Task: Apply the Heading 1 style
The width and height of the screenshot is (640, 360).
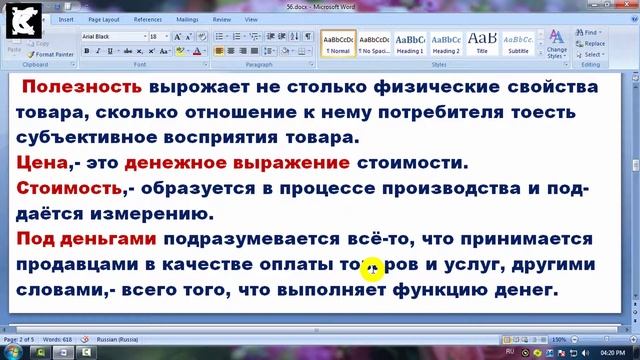Action: click(410, 43)
